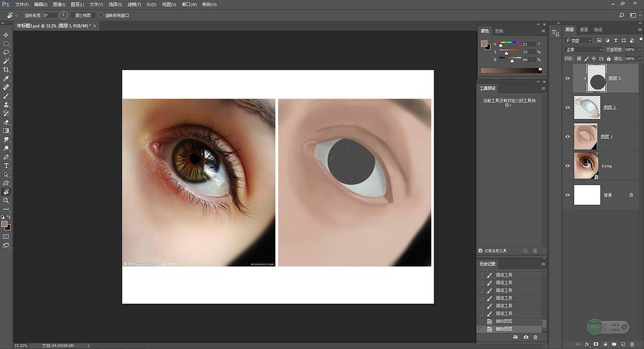Change the screen mode from toolbox

(x=7, y=245)
